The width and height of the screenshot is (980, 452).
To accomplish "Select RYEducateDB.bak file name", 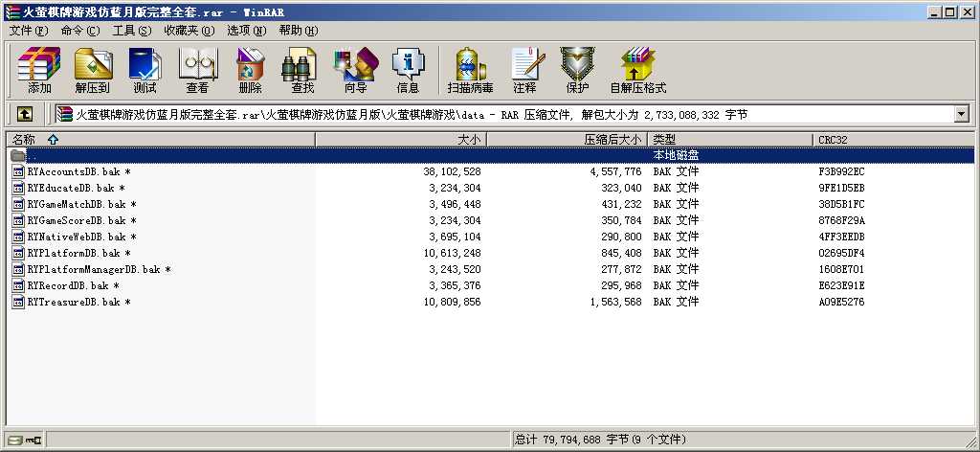I will 77,188.
